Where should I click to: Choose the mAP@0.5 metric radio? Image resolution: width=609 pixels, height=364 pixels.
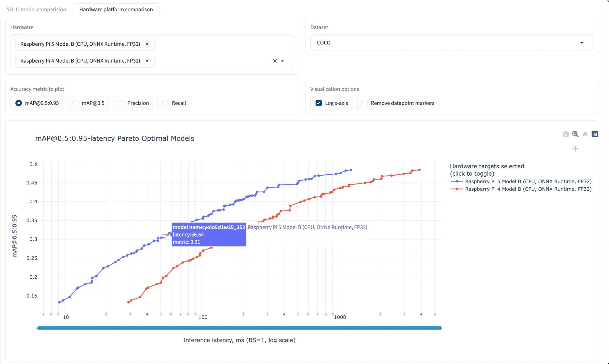tap(75, 103)
